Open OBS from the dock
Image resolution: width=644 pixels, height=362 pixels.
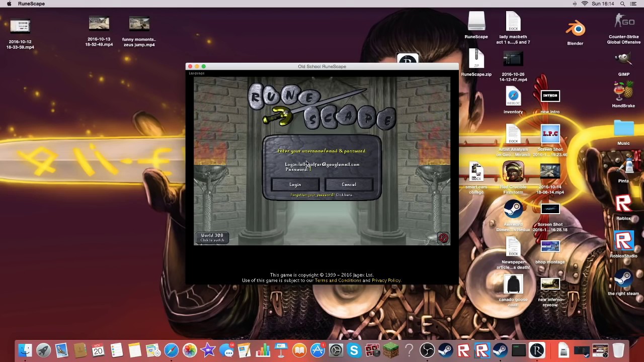427,350
